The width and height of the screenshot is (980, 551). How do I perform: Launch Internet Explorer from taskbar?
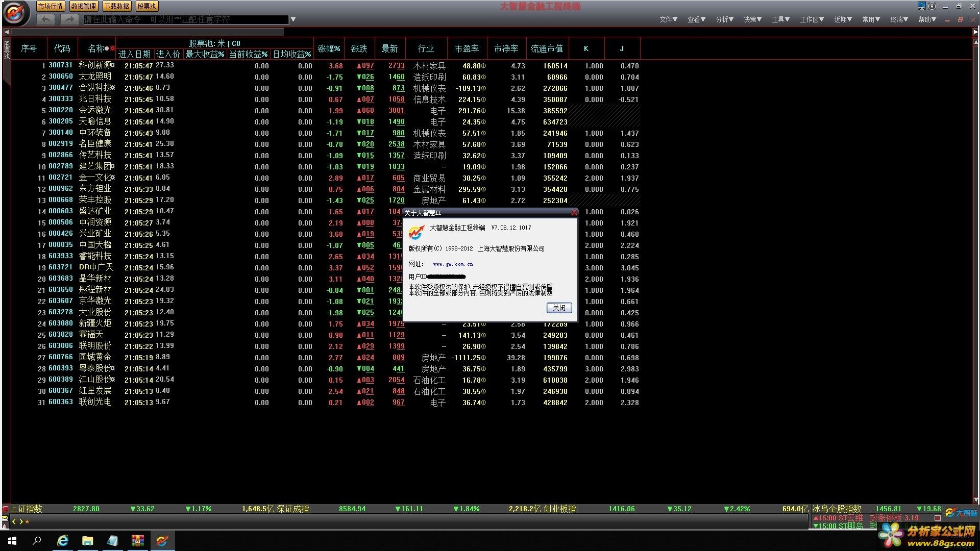tap(62, 541)
